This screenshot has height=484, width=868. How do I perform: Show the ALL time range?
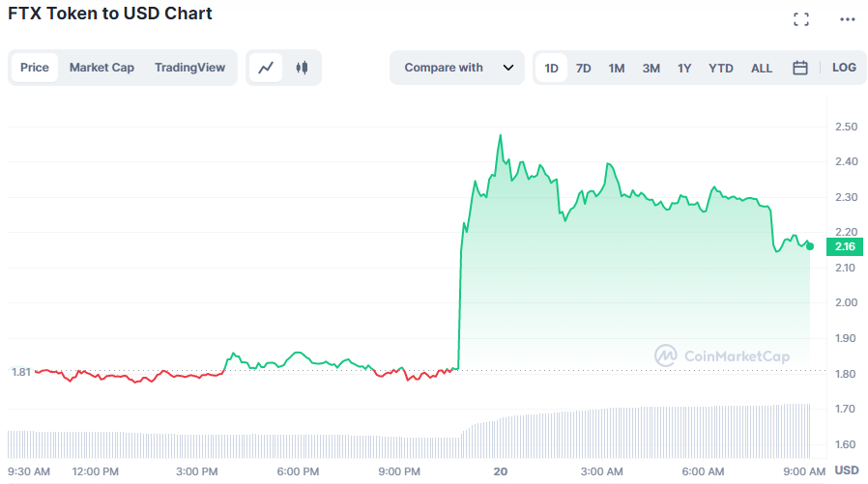coord(762,68)
